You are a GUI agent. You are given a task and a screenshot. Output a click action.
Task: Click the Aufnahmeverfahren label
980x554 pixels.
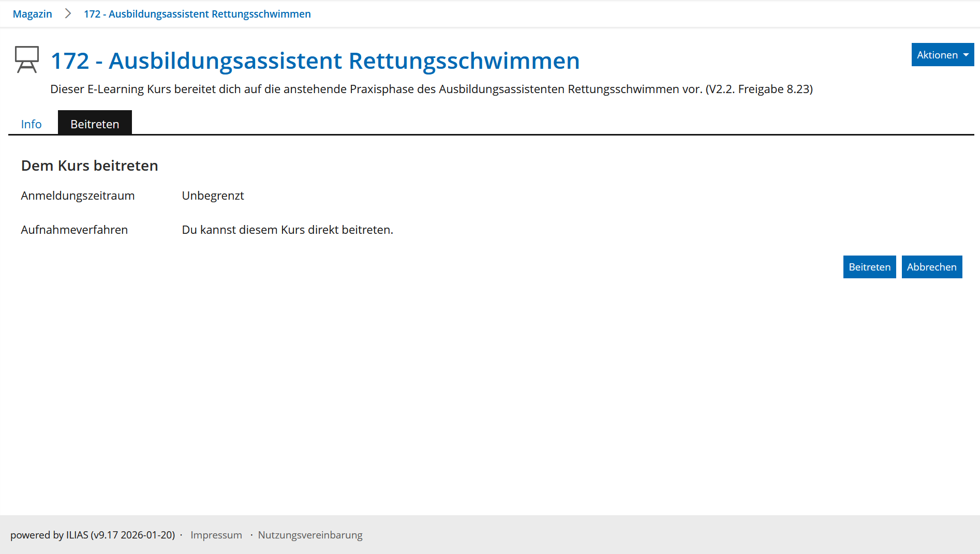74,230
